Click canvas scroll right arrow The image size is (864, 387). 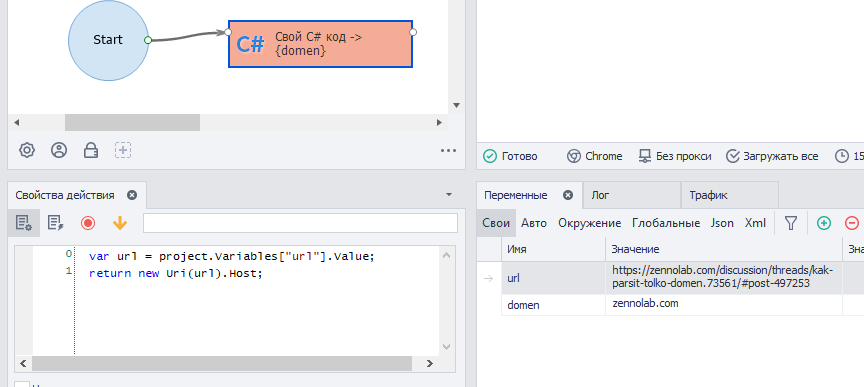point(439,122)
